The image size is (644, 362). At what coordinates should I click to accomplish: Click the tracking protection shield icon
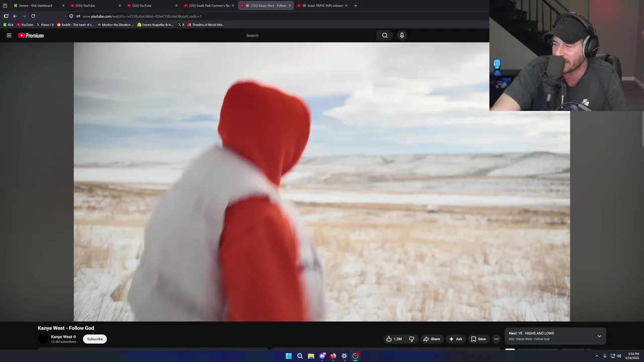coord(71,16)
